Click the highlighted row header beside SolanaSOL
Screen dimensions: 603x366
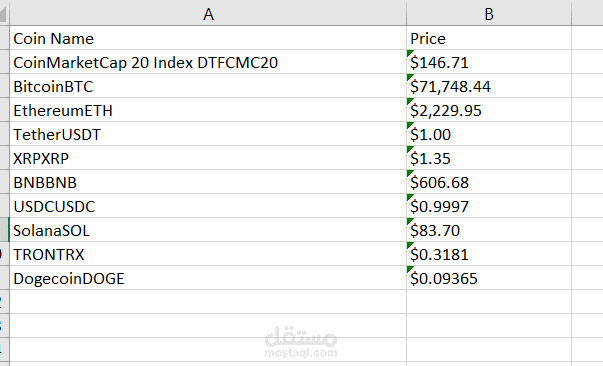coord(4,230)
